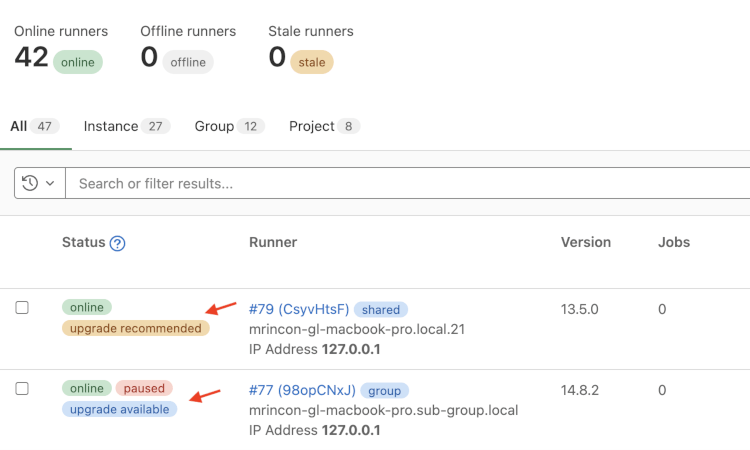This screenshot has height=450, width=750.
Task: Click the online badge for runner #79
Action: pyautogui.click(x=87, y=307)
